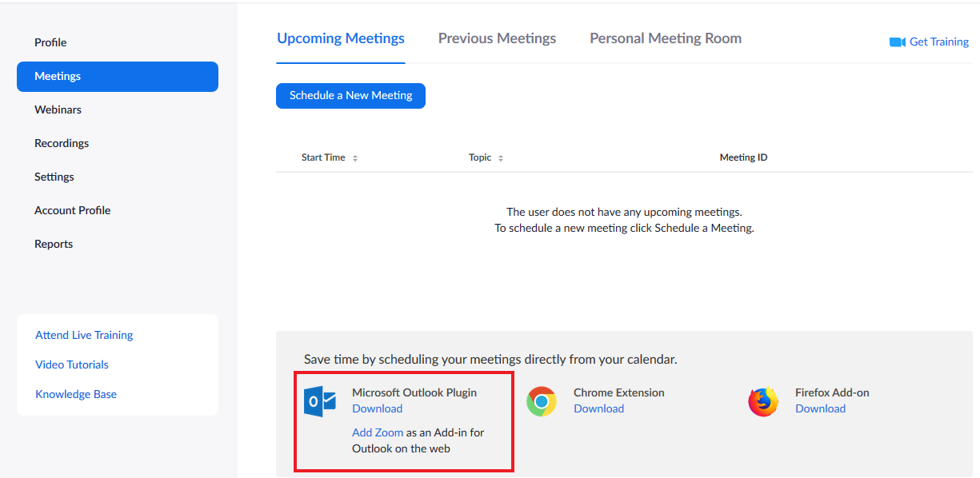Open Account Profile in the sidebar
This screenshot has width=980, height=478.
73,210
